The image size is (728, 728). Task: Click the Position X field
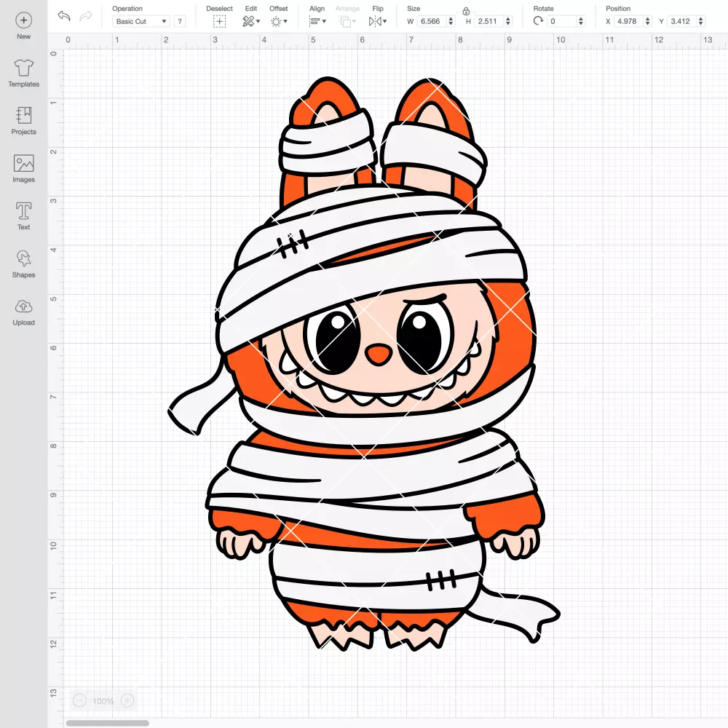tap(628, 21)
